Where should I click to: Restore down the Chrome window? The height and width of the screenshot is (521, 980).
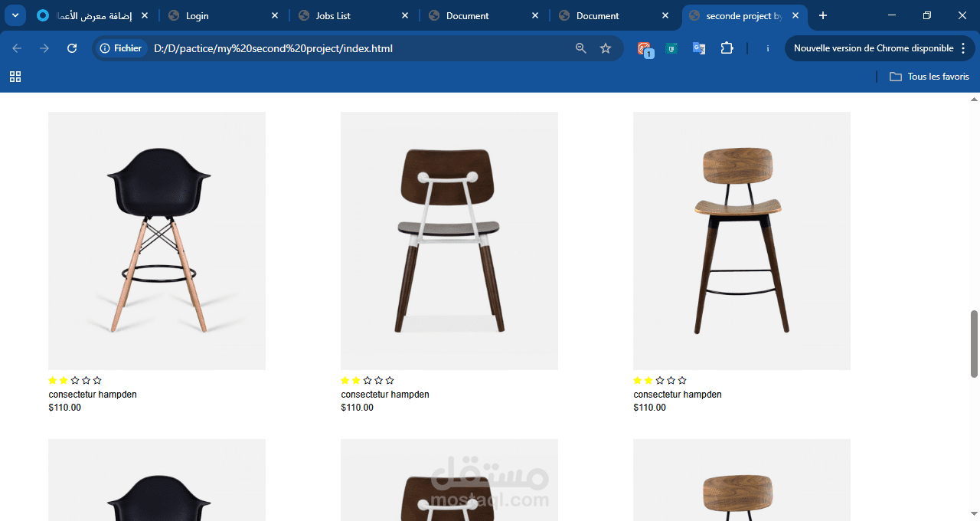[x=927, y=15]
